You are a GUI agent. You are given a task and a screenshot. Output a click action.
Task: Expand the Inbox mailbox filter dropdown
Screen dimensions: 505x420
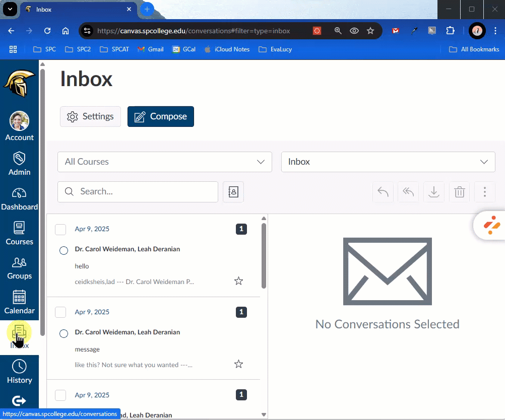(388, 162)
